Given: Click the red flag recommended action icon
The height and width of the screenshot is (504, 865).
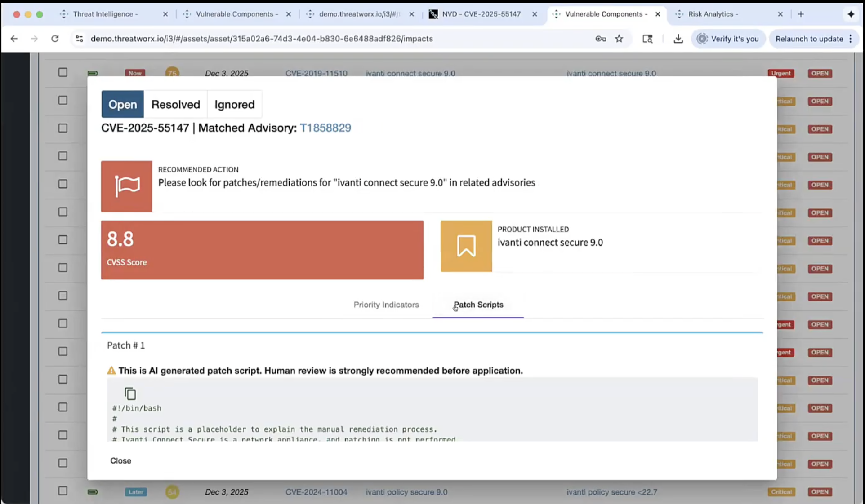Looking at the screenshot, I should tap(127, 186).
